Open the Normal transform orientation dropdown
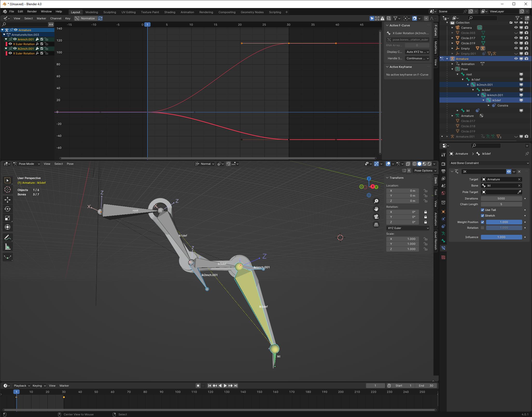This screenshot has width=532, height=417. point(205,164)
